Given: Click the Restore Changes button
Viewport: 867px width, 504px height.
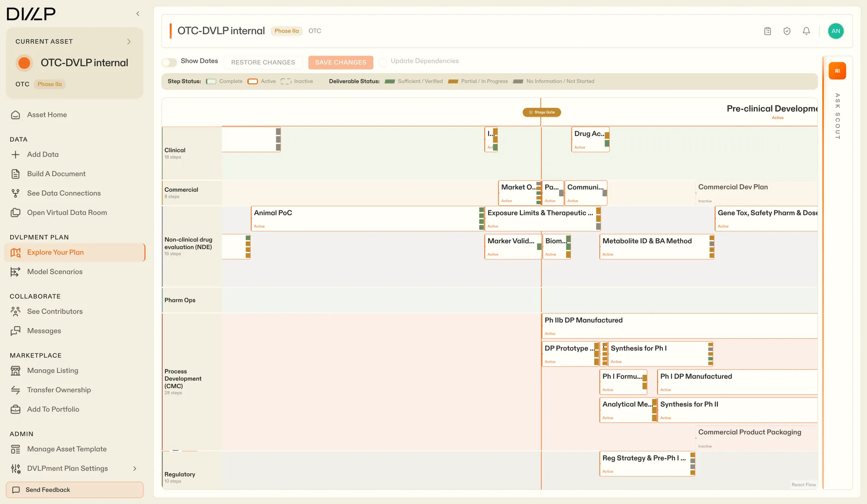Looking at the screenshot, I should (263, 63).
